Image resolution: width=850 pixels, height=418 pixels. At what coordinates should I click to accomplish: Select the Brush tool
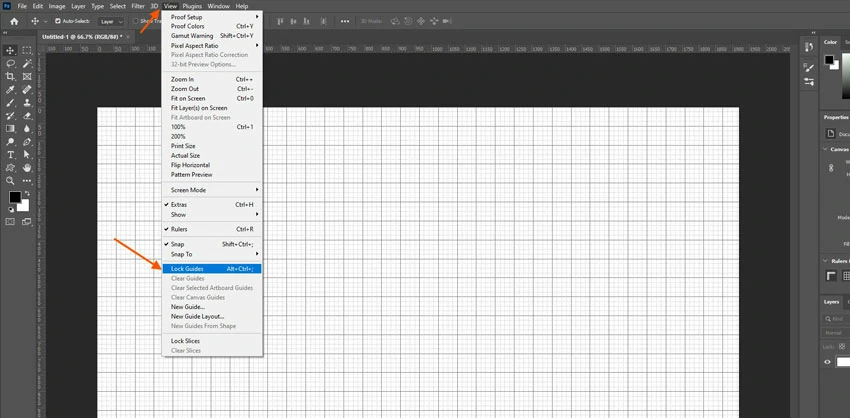tap(11, 102)
